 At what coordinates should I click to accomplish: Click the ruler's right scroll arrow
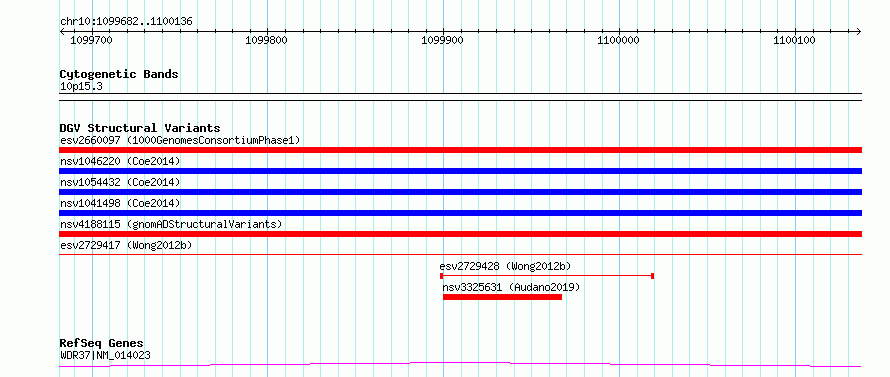pos(859,31)
